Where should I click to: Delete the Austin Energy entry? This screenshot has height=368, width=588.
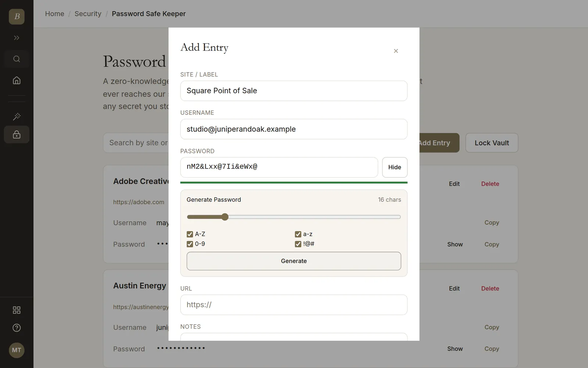coord(490,289)
